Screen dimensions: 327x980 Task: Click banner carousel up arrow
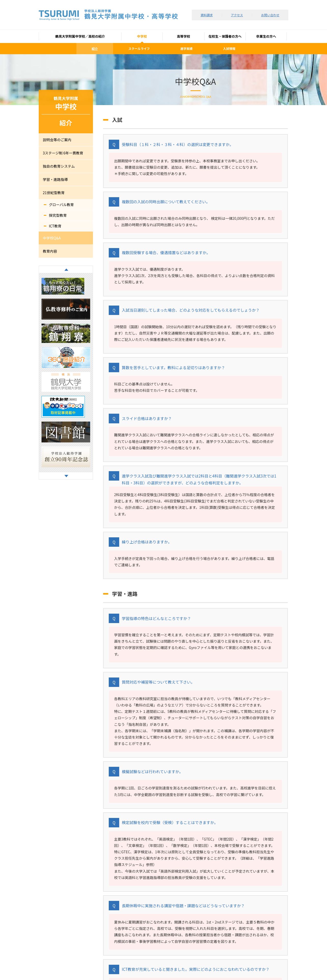click(x=66, y=269)
